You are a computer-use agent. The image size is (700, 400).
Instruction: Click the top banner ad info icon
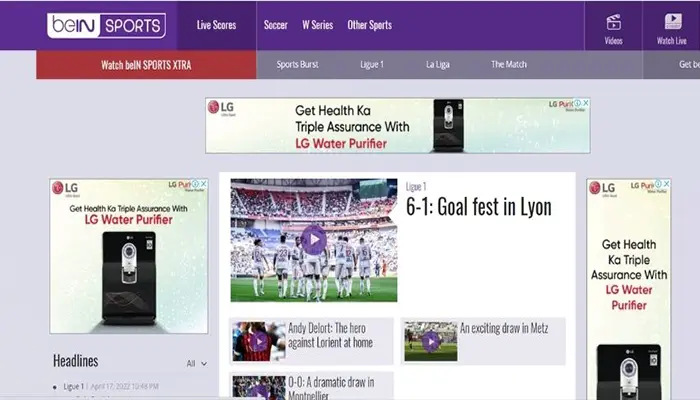[578, 103]
